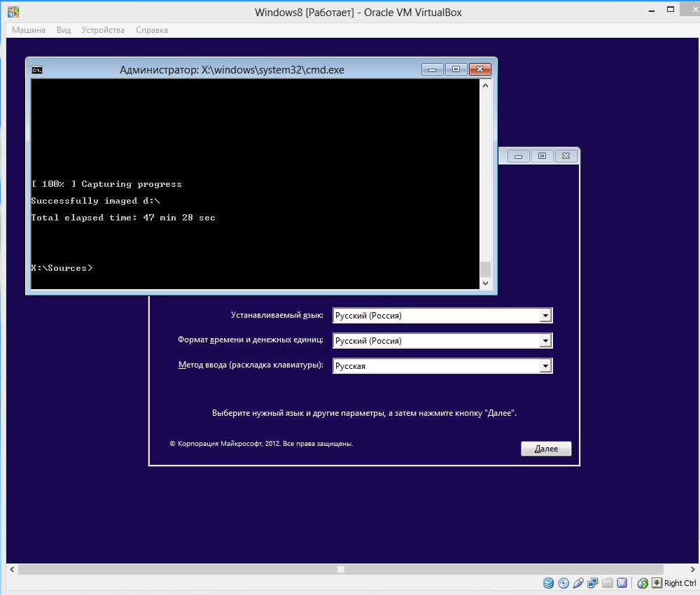This screenshot has width=700, height=595.
Task: Maximize the cmd.exe console window
Action: coord(456,69)
